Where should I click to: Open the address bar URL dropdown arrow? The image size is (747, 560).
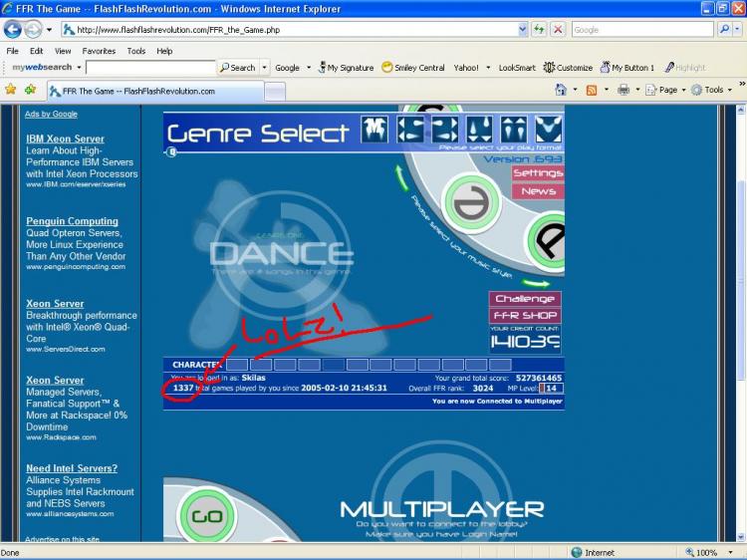click(523, 30)
